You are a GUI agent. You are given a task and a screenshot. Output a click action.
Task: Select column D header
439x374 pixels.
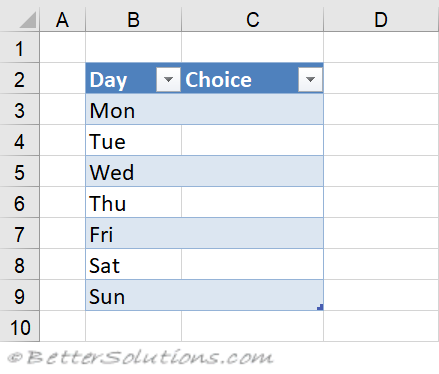(381, 20)
